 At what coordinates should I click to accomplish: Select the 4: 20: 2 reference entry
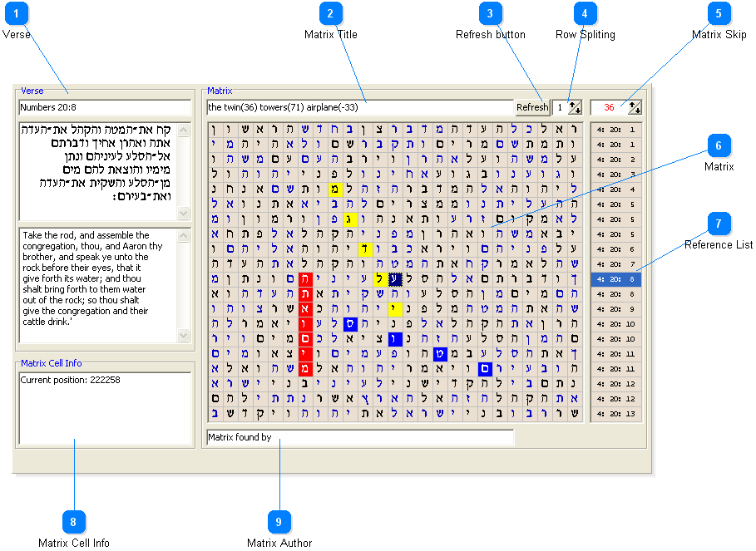click(616, 159)
